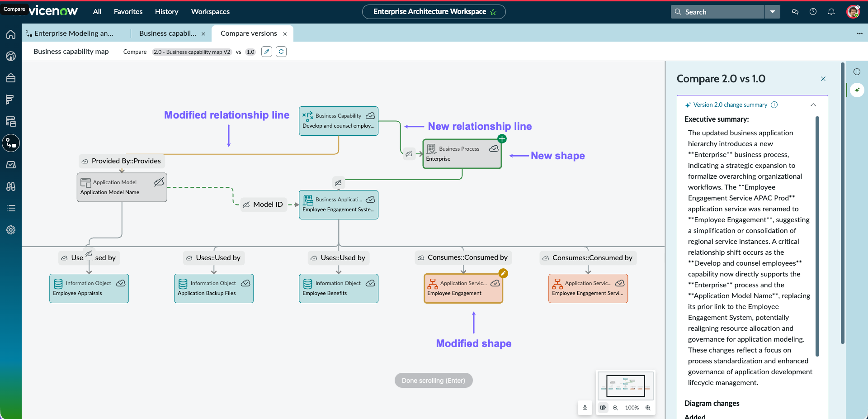Open the binoculars sidebar icon
This screenshot has height=419, width=868.
[11, 186]
